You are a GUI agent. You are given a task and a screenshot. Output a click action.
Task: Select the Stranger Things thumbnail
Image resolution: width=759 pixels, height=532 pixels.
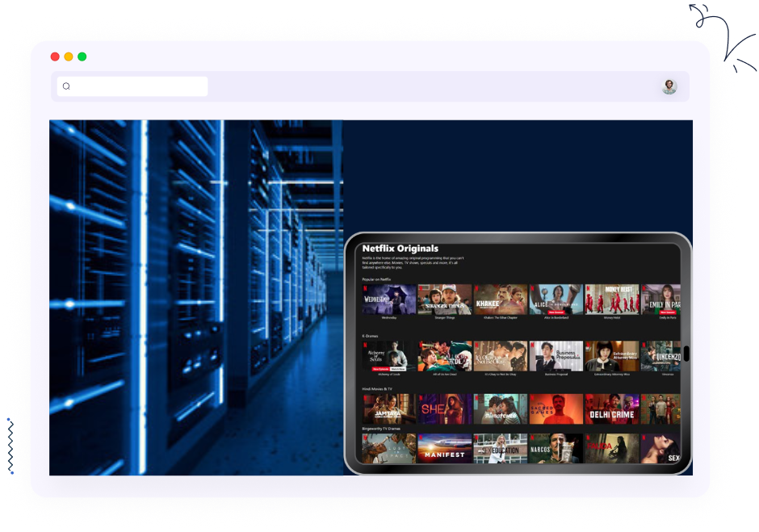[x=445, y=299]
